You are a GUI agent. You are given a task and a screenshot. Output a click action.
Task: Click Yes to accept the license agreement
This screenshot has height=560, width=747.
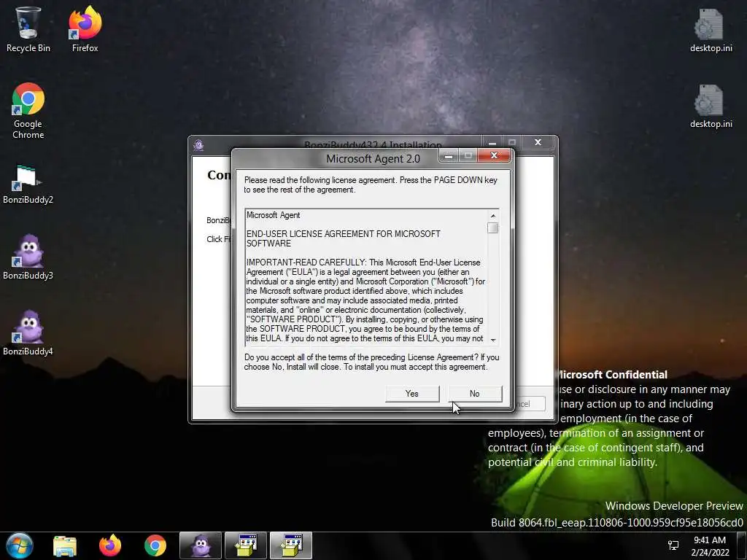(412, 394)
